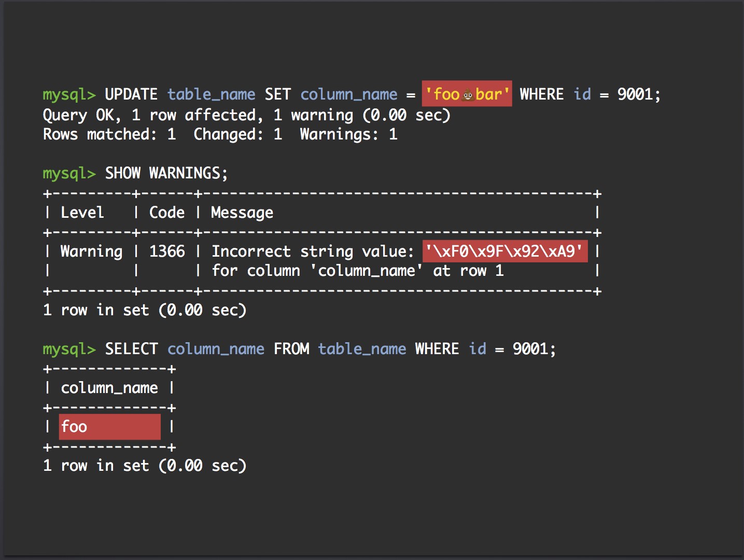The image size is (744, 560).
Task: Click the poop emoji in 'foo bar' string
Action: click(468, 95)
